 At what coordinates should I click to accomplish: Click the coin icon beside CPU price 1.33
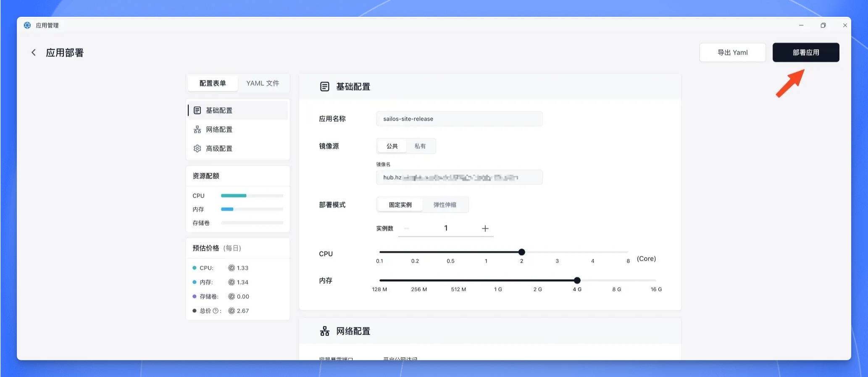pos(231,268)
